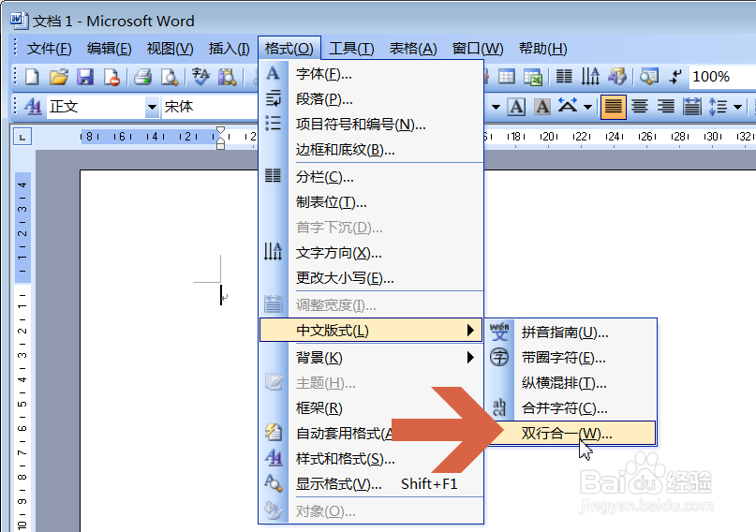The height and width of the screenshot is (532, 756).
Task: Click the Microsoft Word title bar icon
Action: (19, 20)
